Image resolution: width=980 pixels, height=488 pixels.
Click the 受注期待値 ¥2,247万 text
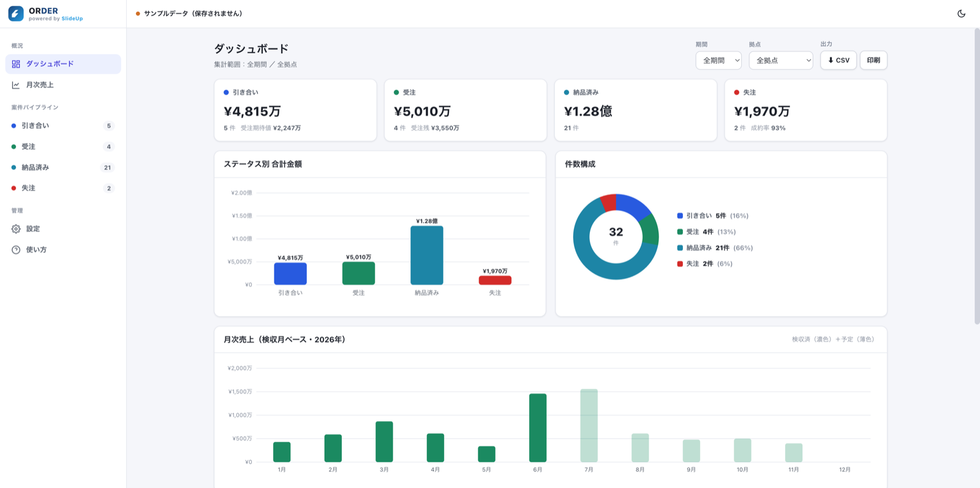(271, 128)
